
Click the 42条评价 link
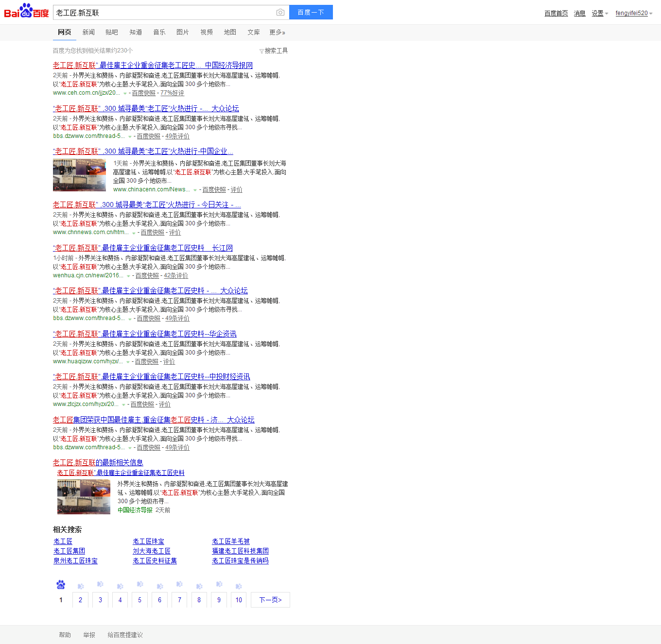point(176,275)
